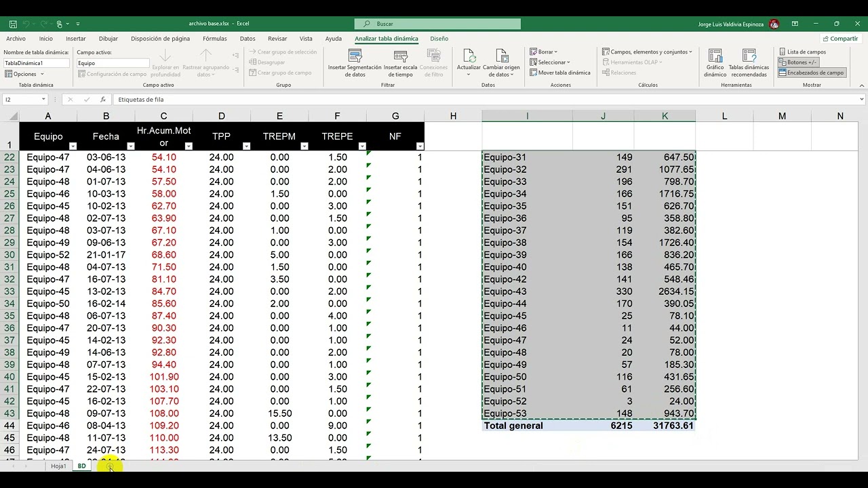Open filter dropdown for NF column

[x=420, y=146]
